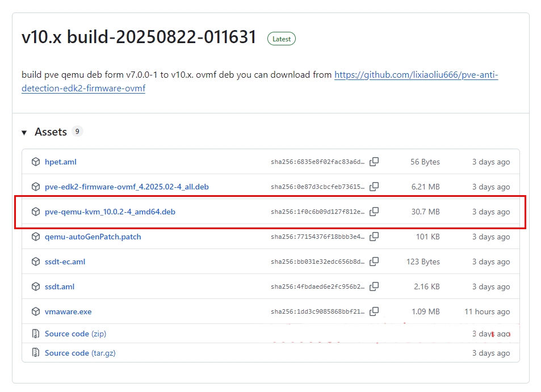The width and height of the screenshot is (541, 392).
Task: Click package icon beside pve-edk2-firmware-ovmf deb
Action: coord(36,187)
